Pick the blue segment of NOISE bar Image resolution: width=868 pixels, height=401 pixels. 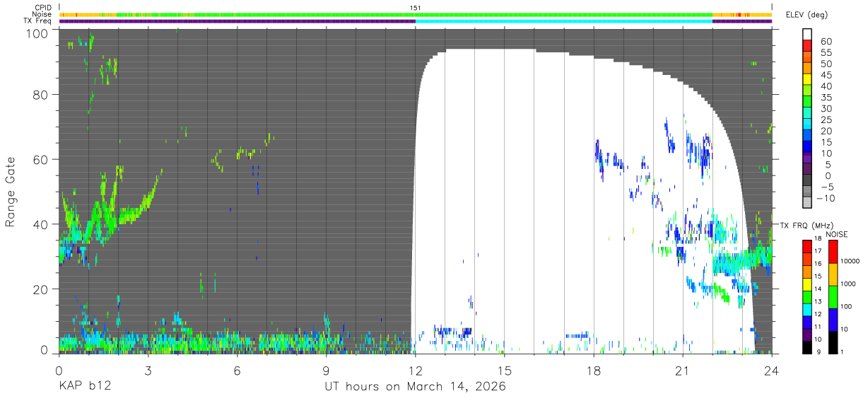833,319
